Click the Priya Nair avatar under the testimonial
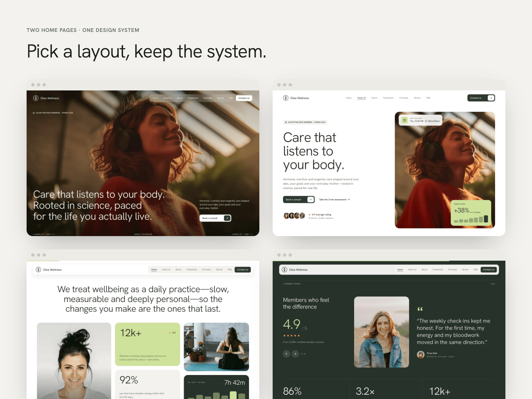532x399 pixels. [x=421, y=355]
